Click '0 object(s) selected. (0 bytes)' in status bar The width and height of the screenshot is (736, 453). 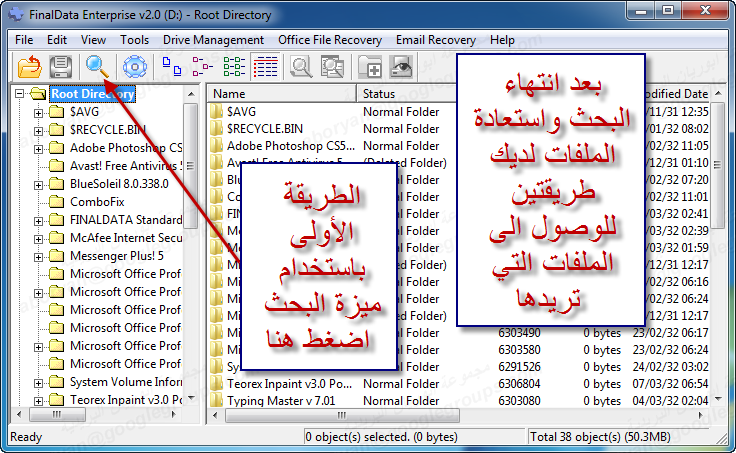[381, 437]
